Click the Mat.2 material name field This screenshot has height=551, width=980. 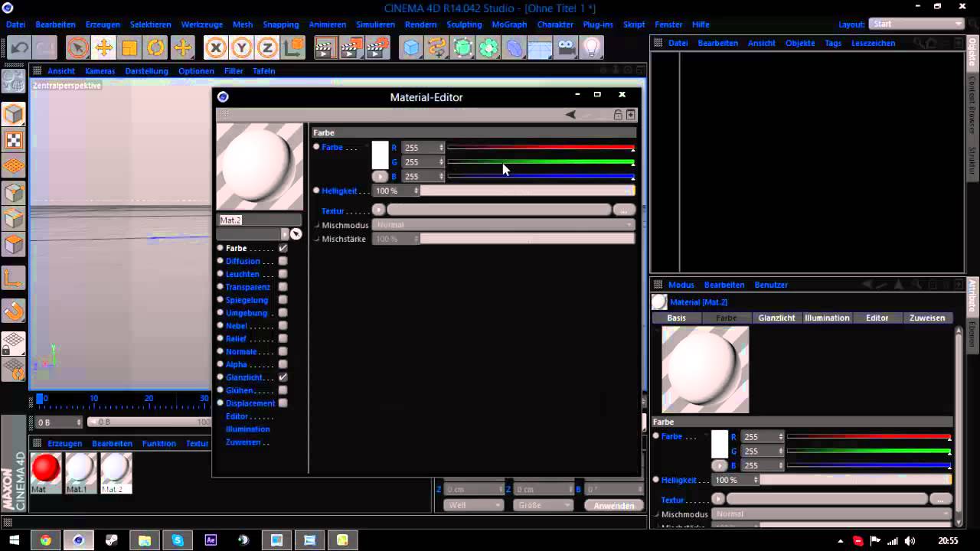pyautogui.click(x=260, y=220)
